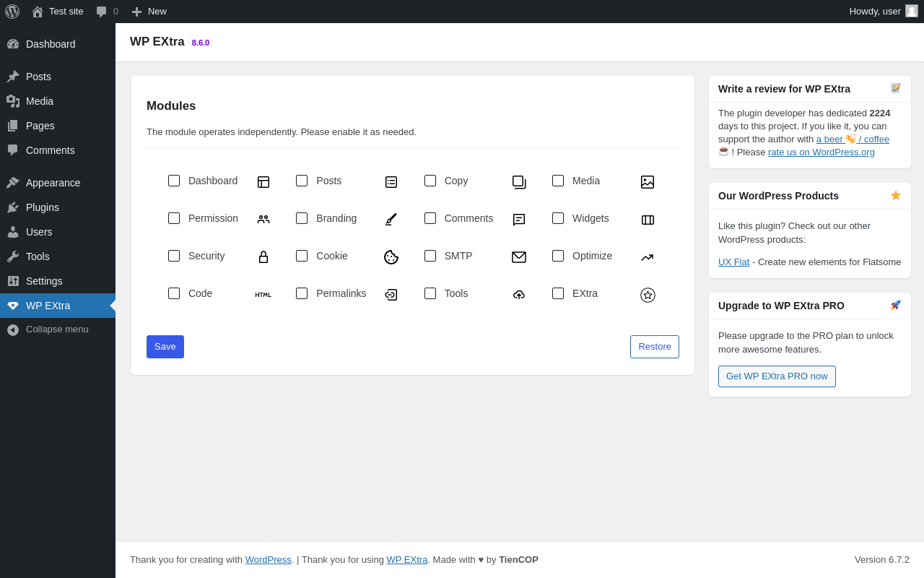Click the rocket icon in Upgrade panel
Viewport: 924px width, 578px height.
pyautogui.click(x=896, y=305)
